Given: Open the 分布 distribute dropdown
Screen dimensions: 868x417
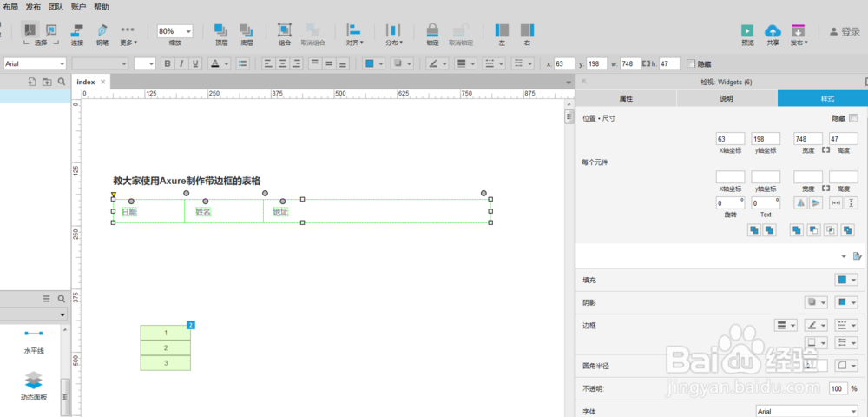Looking at the screenshot, I should point(394,35).
